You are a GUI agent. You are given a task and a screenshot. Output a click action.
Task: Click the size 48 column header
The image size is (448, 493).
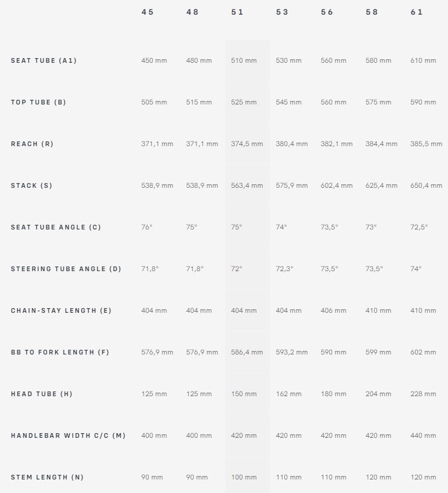pos(192,12)
